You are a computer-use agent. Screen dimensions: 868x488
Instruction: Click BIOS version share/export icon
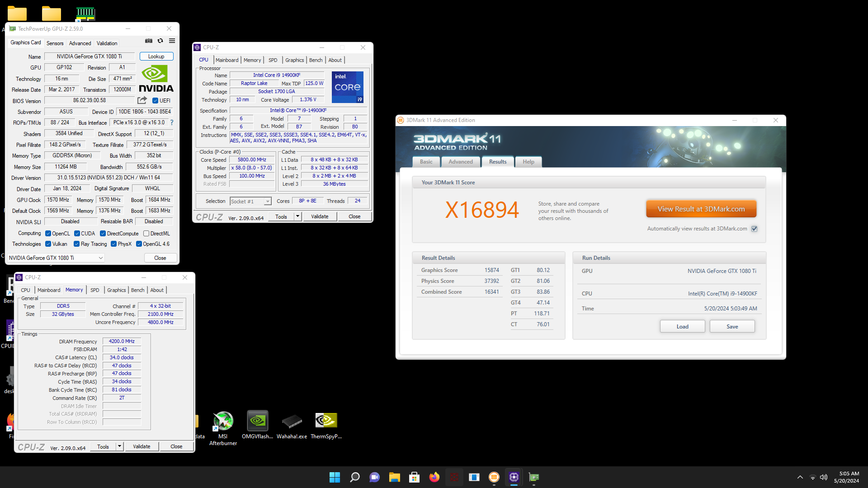pos(142,100)
